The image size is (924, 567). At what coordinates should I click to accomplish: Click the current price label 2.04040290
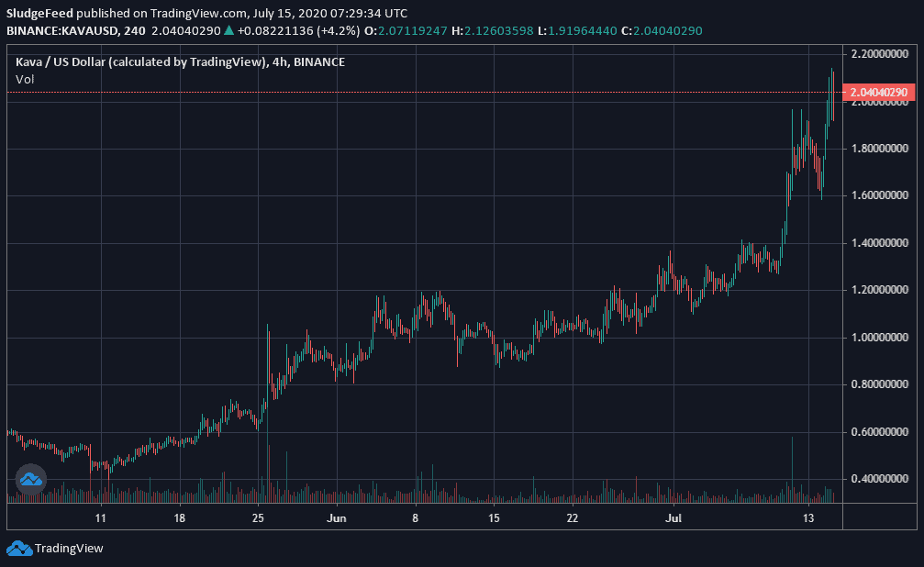(x=879, y=93)
